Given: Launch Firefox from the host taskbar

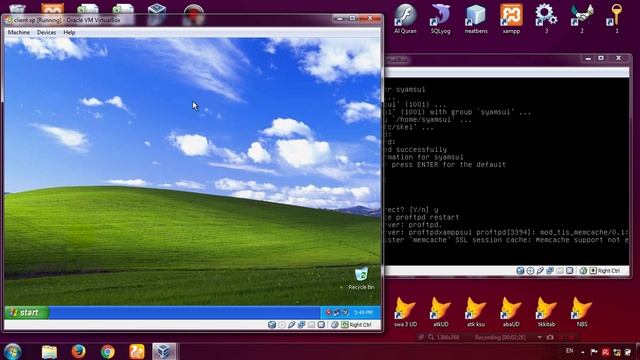Looking at the screenshot, I should 78,351.
